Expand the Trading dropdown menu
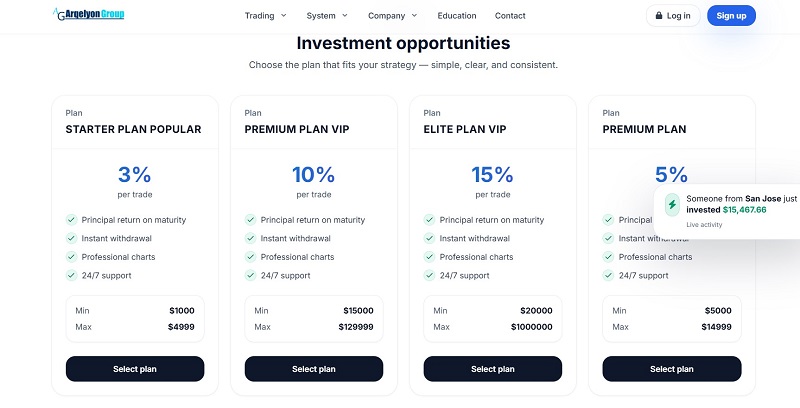The height and width of the screenshot is (408, 800). point(265,16)
